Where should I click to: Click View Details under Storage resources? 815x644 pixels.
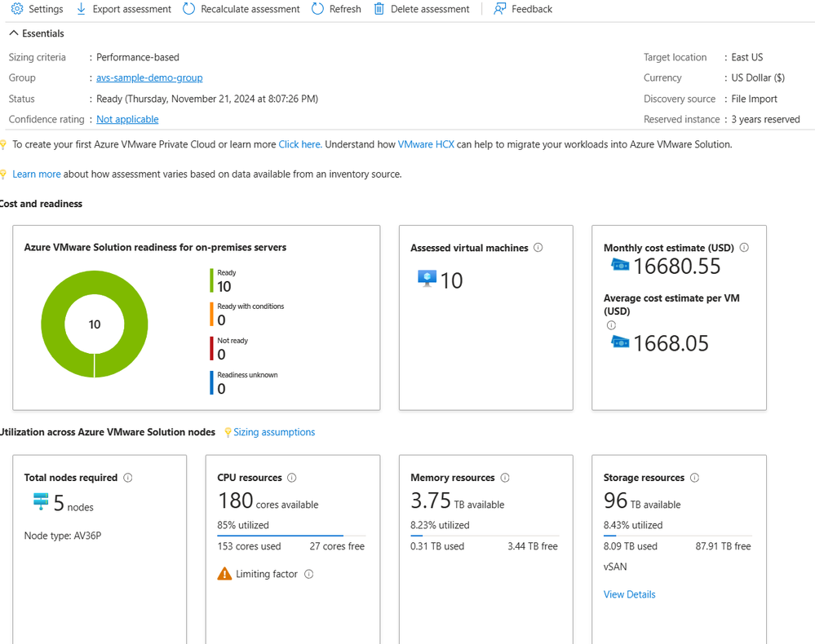pyautogui.click(x=630, y=594)
